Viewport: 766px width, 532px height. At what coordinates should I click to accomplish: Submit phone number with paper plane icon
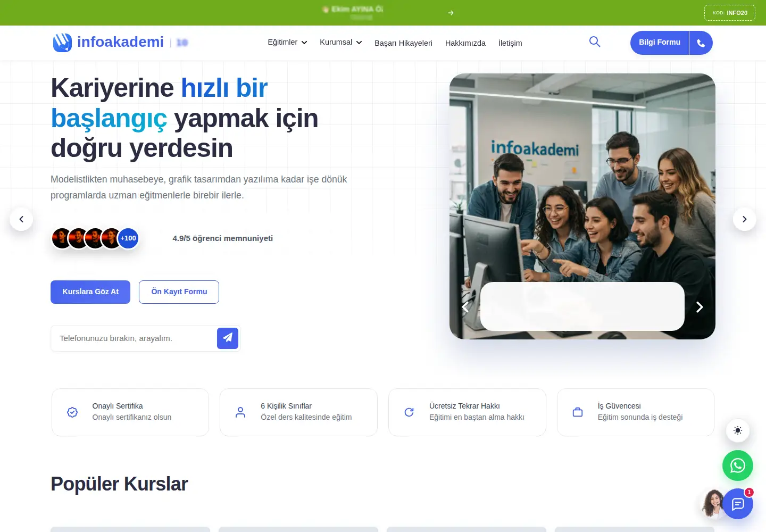228,338
